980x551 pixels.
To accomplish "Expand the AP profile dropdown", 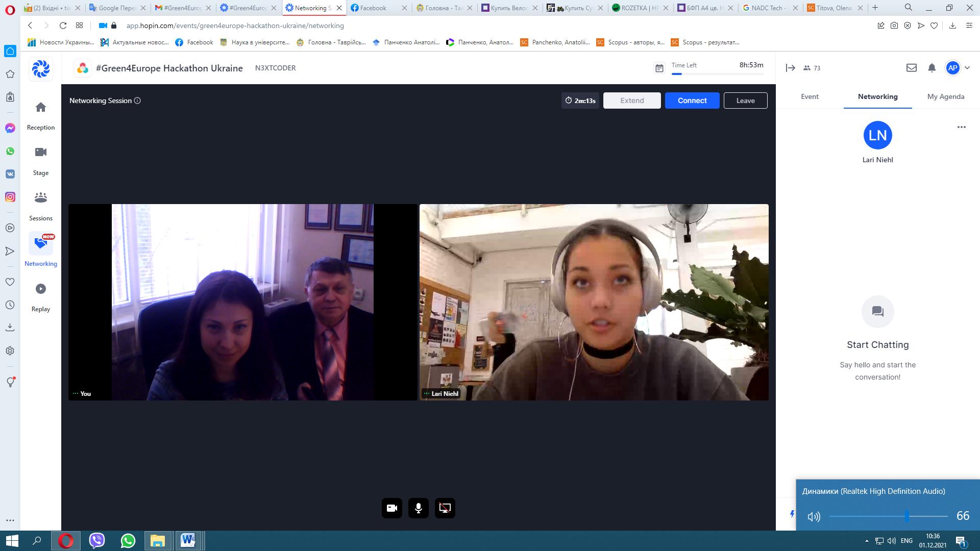I will [967, 68].
